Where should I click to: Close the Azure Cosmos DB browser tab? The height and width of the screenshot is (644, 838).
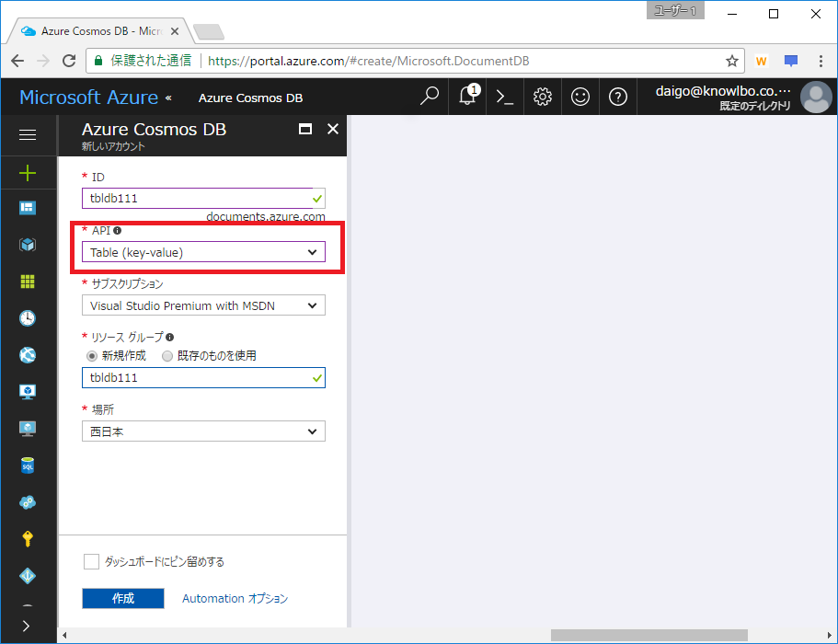click(174, 31)
